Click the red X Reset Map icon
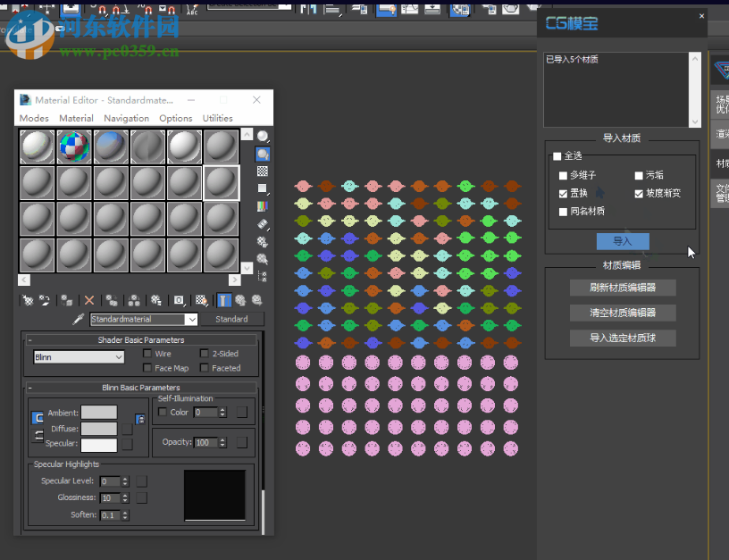 pos(89,301)
